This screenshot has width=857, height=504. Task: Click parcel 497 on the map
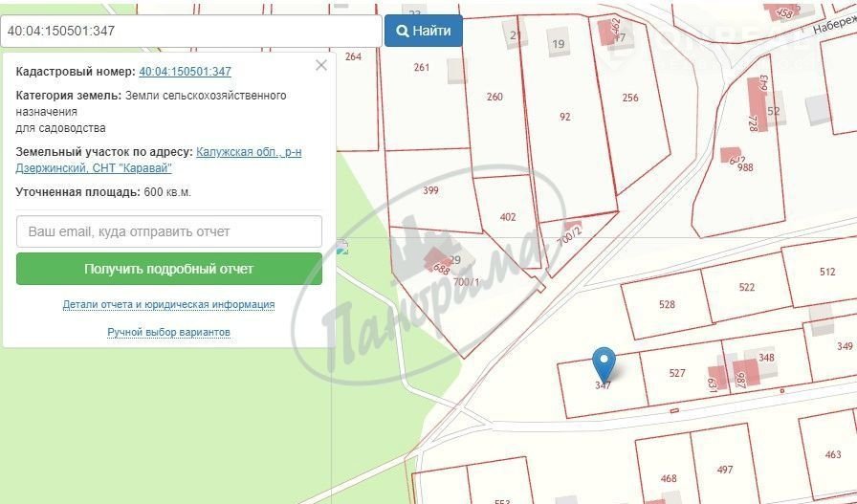(724, 470)
